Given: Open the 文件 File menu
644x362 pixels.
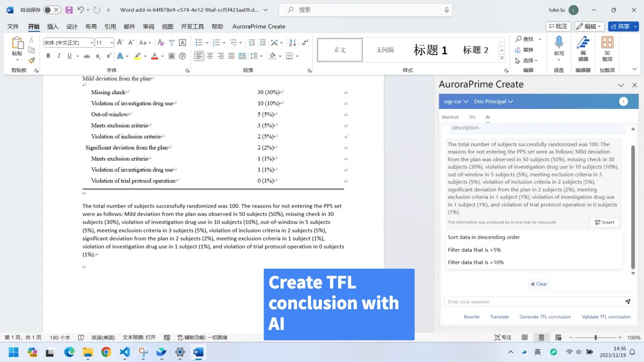Looking at the screenshot, I should [13, 26].
